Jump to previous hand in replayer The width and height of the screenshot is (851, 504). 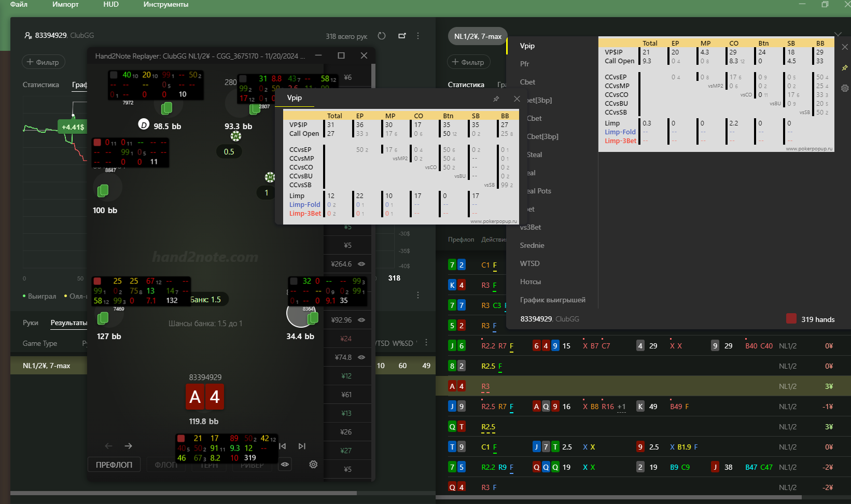pyautogui.click(x=283, y=446)
